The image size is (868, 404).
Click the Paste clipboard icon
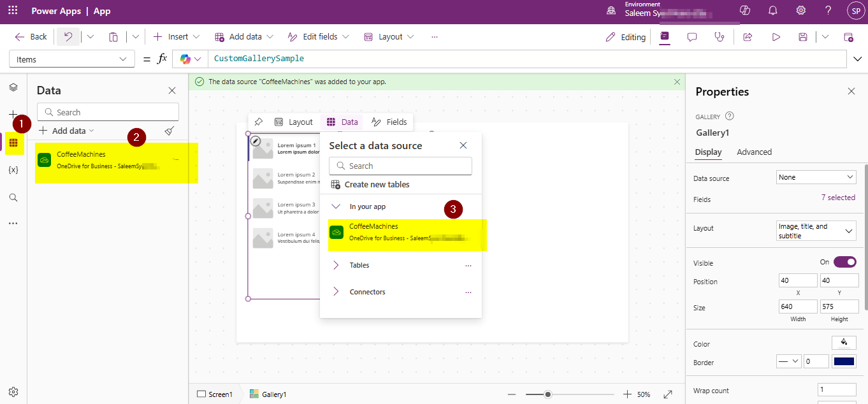tap(113, 37)
